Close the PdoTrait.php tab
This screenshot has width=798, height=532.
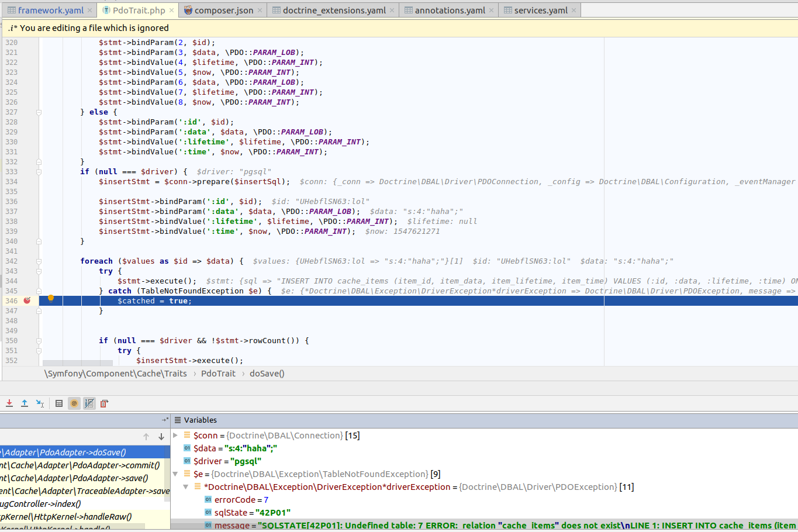pos(171,11)
